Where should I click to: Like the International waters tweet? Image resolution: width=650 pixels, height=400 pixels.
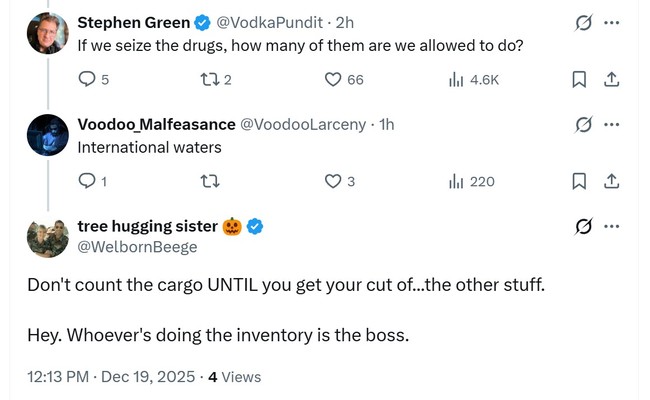pyautogui.click(x=334, y=181)
